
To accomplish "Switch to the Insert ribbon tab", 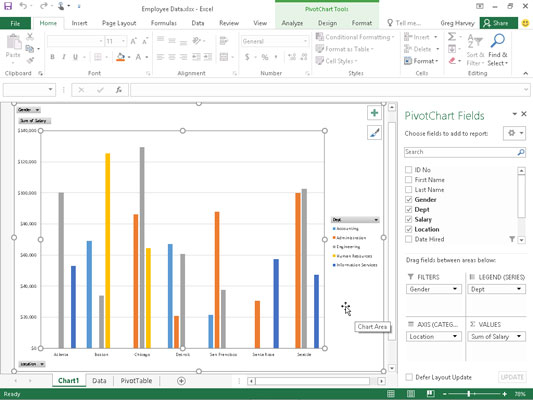I will [79, 23].
